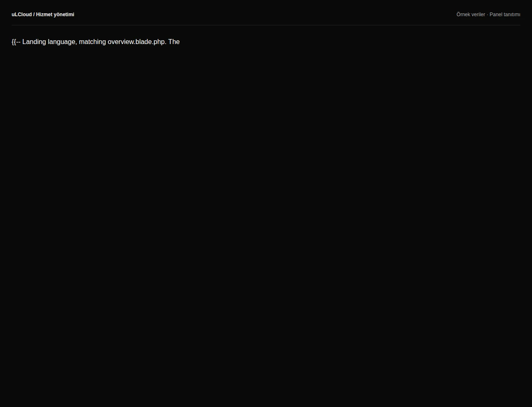Click the word language in the comment

62,42
